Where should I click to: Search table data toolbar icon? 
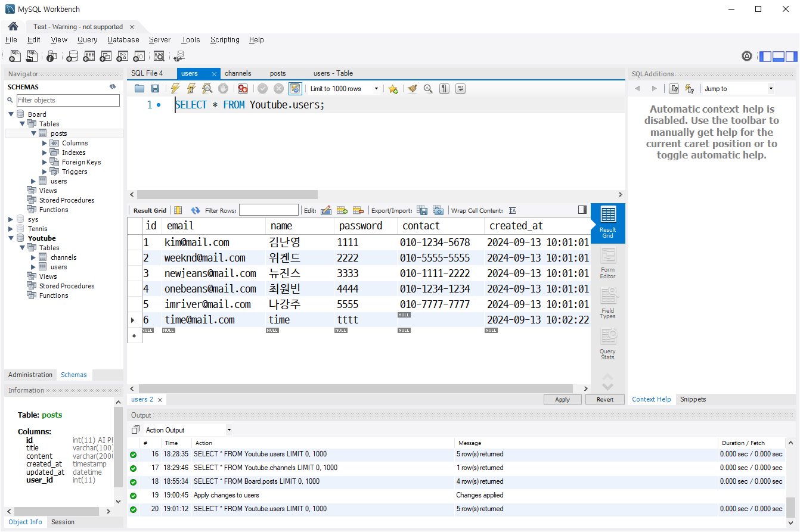coord(159,56)
